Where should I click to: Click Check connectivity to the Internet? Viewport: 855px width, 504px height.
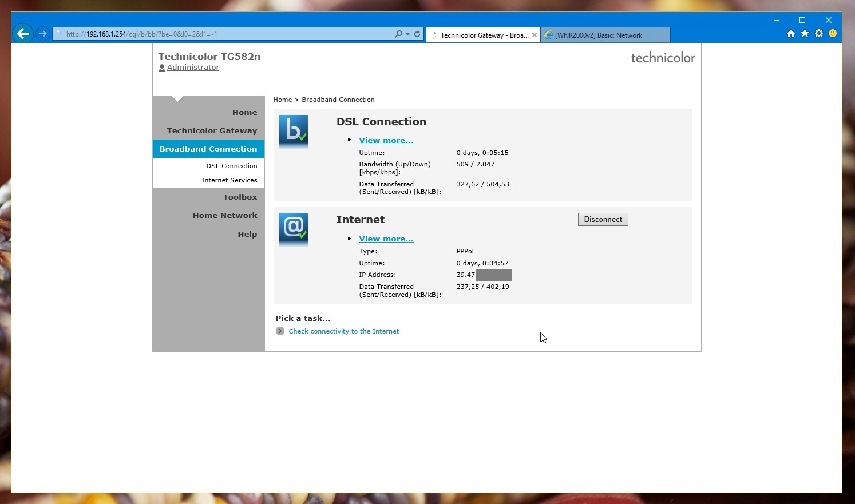click(344, 331)
